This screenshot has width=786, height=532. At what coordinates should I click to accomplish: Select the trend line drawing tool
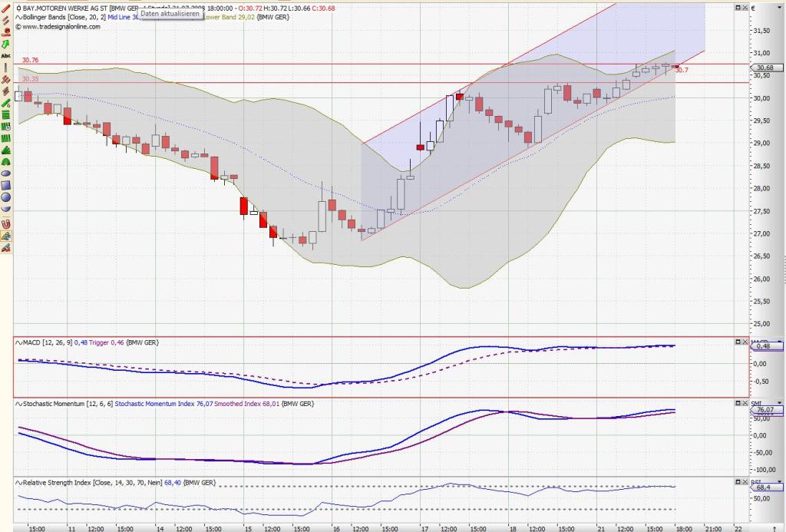pos(6,8)
